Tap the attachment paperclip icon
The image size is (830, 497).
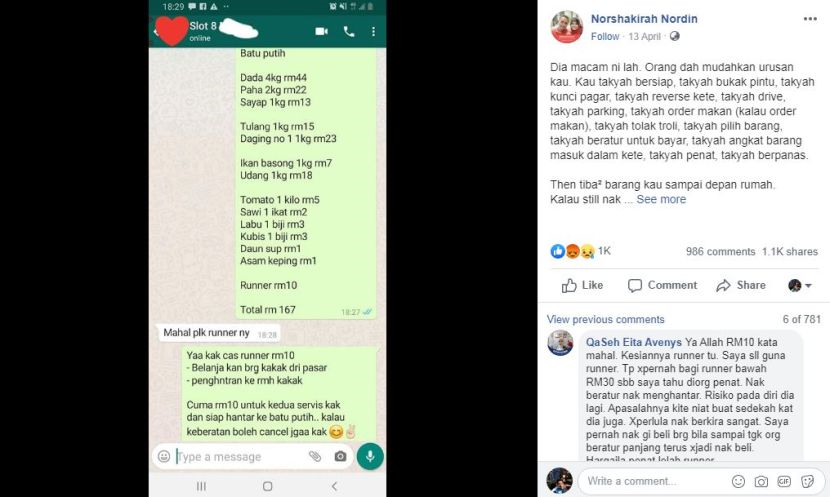click(315, 456)
